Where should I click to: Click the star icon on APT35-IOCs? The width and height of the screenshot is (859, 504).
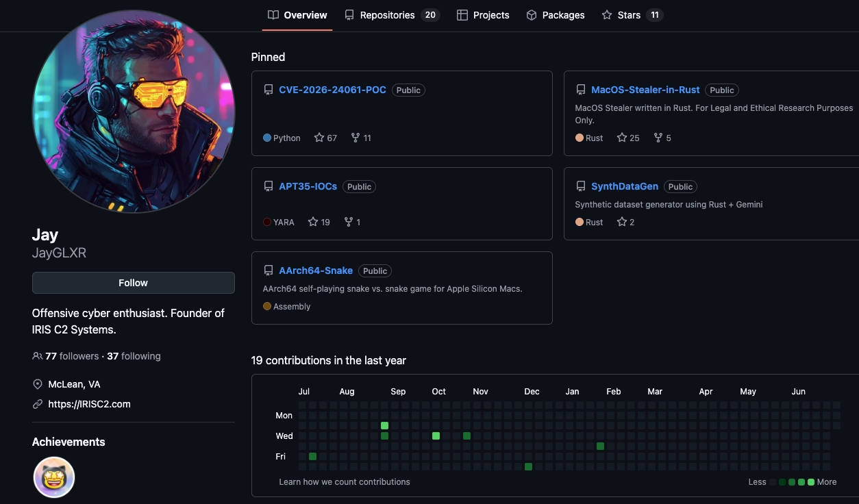pos(313,222)
